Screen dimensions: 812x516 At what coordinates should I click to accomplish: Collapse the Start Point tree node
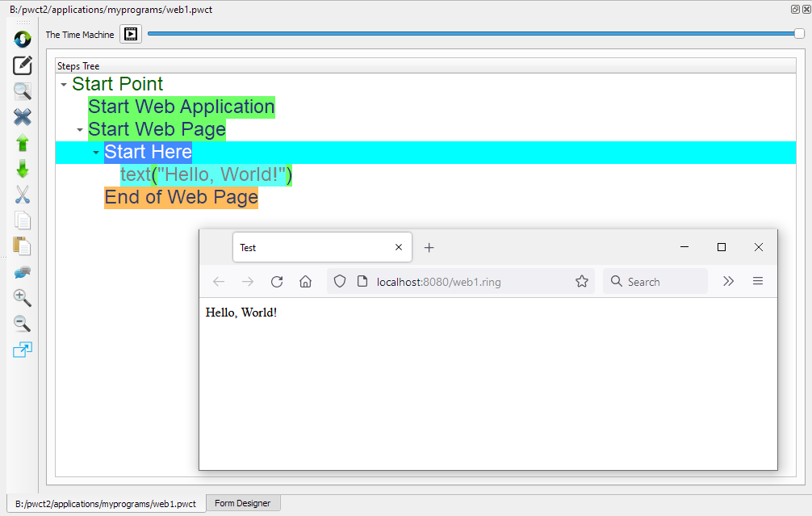coord(64,85)
